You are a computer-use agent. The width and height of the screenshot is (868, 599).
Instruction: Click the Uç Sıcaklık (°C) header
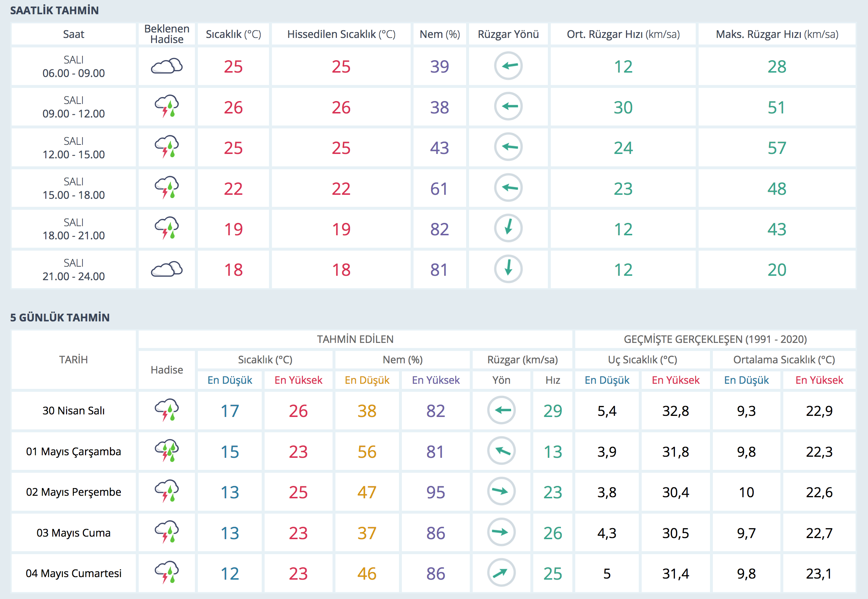point(642,360)
